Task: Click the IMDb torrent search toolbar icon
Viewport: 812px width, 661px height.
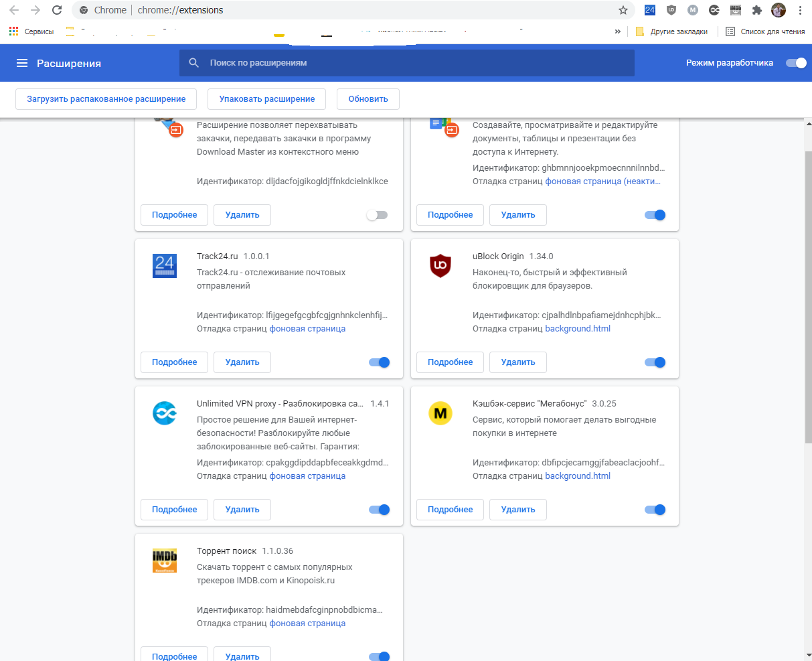Action: [x=736, y=10]
